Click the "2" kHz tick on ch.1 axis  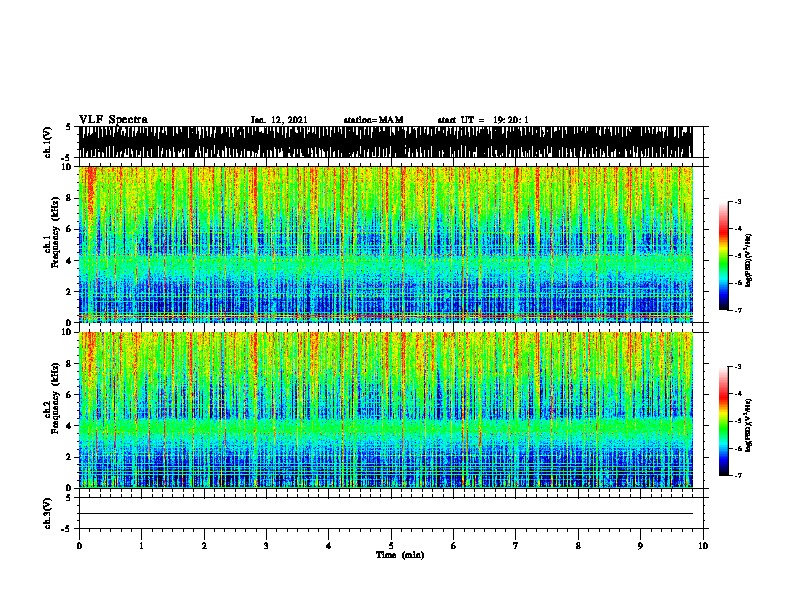(x=70, y=291)
